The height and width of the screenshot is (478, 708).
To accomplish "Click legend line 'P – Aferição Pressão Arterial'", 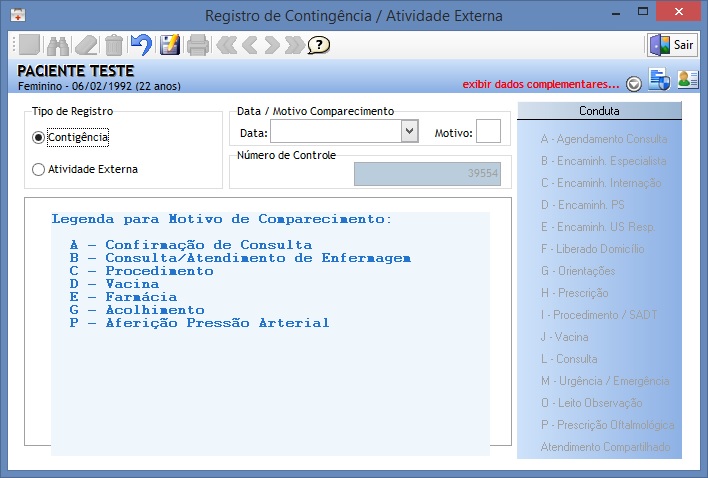I will [199, 323].
